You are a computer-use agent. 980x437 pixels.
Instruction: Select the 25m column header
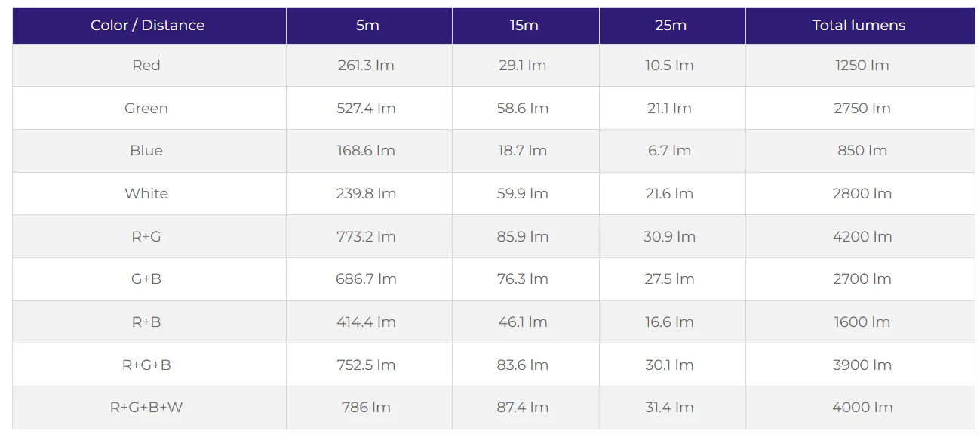(671, 25)
